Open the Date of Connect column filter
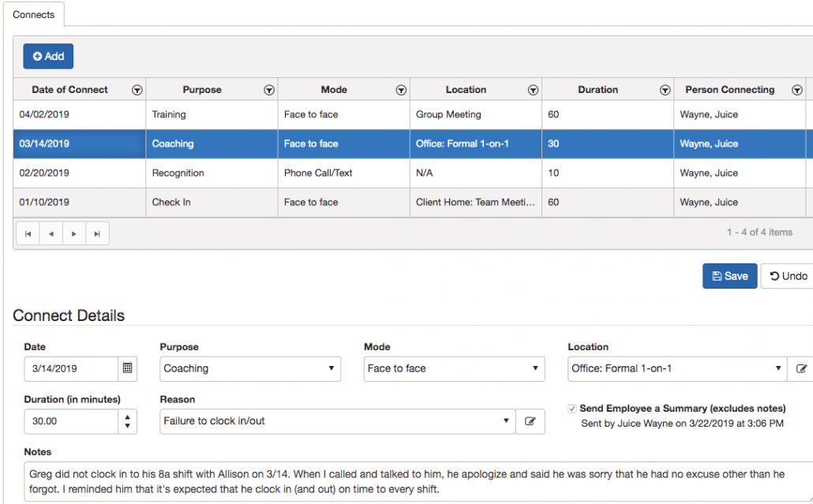The height and width of the screenshot is (504, 813). pos(137,90)
